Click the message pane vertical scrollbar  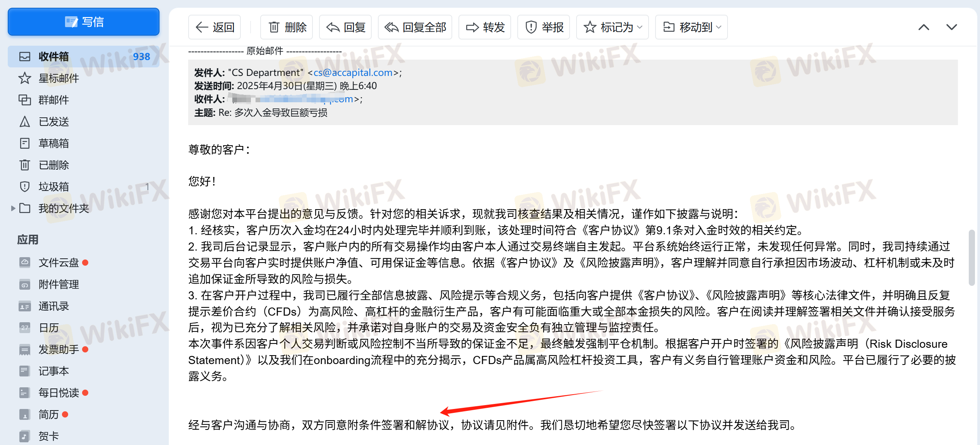[971, 258]
